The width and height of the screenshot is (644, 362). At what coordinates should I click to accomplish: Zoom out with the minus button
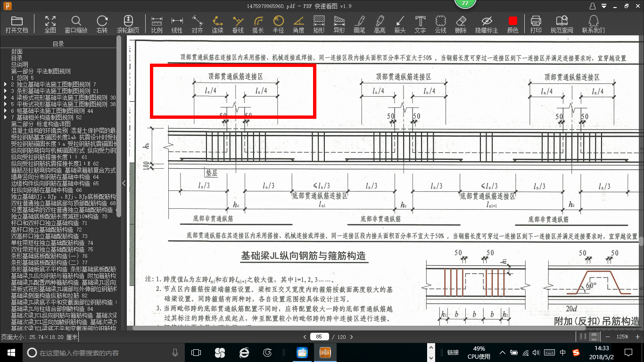coord(607,337)
